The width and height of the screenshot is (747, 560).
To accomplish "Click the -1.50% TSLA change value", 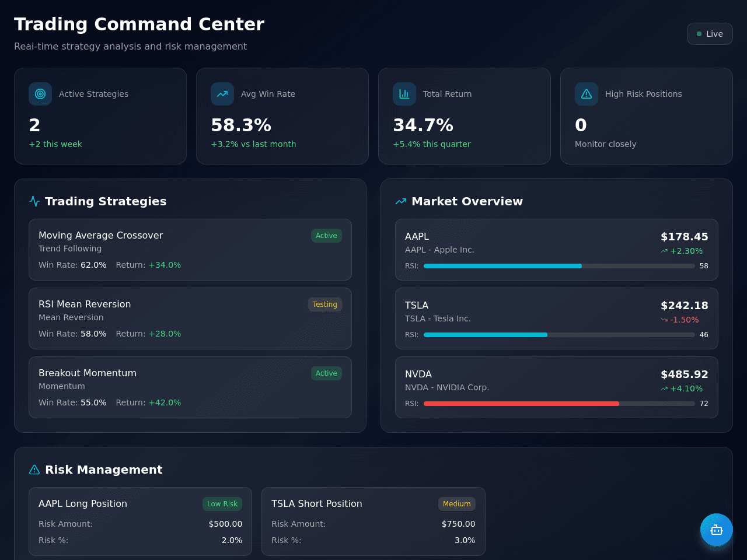I will pos(685,320).
